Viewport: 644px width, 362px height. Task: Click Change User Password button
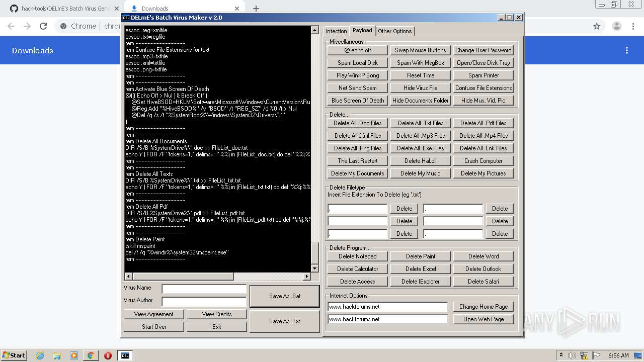coord(484,50)
